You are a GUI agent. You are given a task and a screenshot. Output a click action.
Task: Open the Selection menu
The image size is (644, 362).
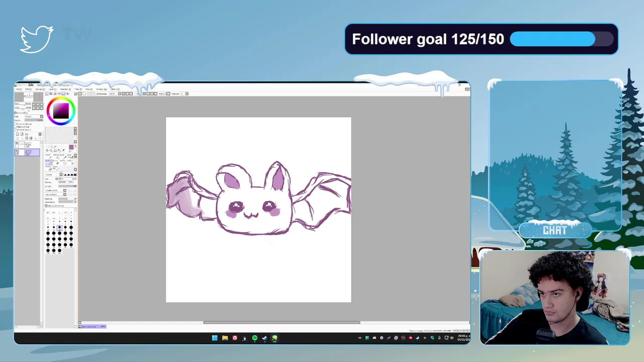pos(65,89)
